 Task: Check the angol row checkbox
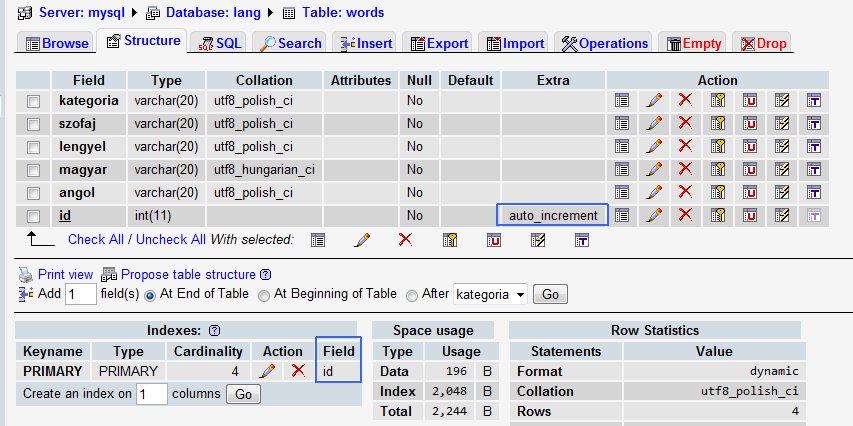coord(34,193)
